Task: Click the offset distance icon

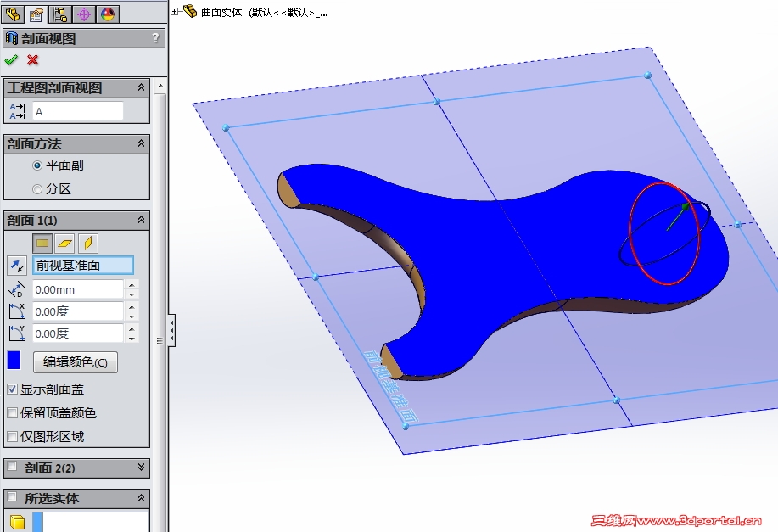Action: (16, 289)
